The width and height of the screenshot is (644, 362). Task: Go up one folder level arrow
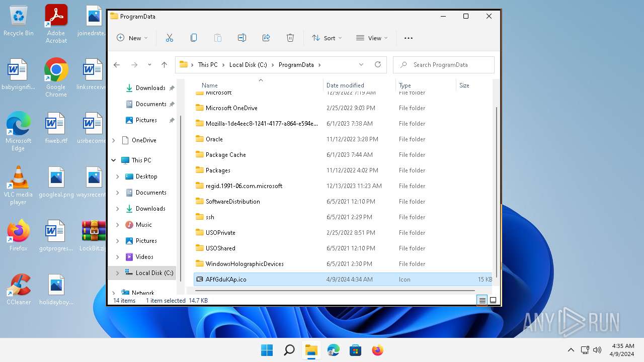click(x=164, y=65)
